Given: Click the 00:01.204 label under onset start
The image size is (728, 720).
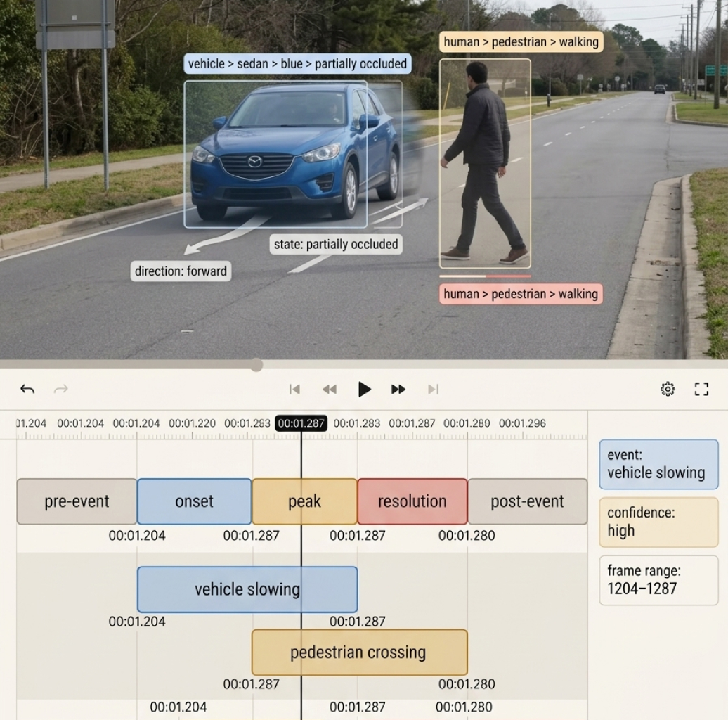Looking at the screenshot, I should click(137, 536).
